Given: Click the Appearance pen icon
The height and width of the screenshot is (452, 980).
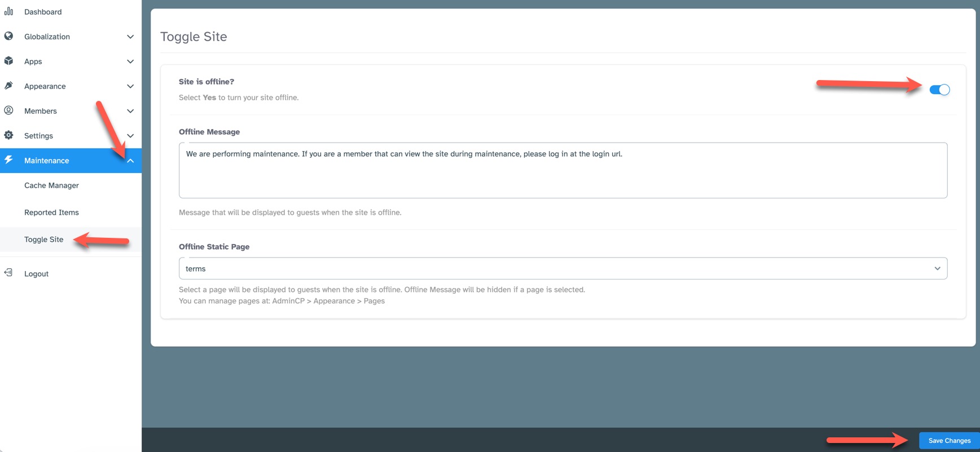Looking at the screenshot, I should coord(8,86).
